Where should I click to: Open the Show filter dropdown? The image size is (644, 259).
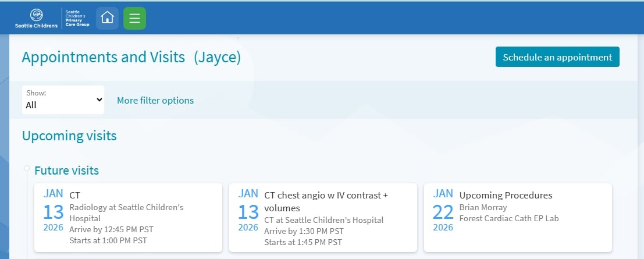point(63,100)
